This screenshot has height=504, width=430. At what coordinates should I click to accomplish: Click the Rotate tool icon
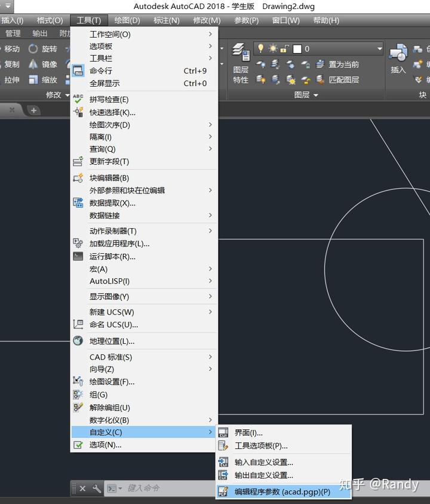[x=33, y=49]
